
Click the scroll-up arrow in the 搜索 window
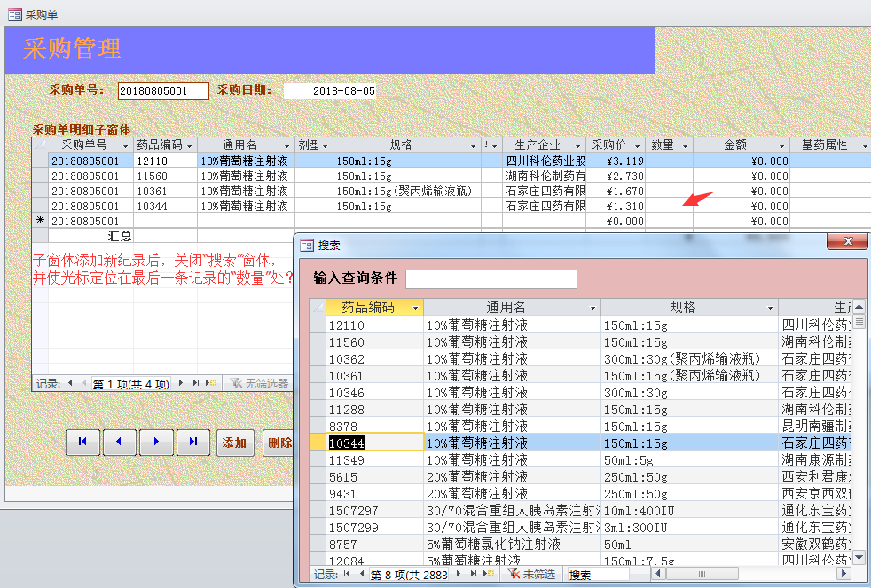(x=859, y=307)
